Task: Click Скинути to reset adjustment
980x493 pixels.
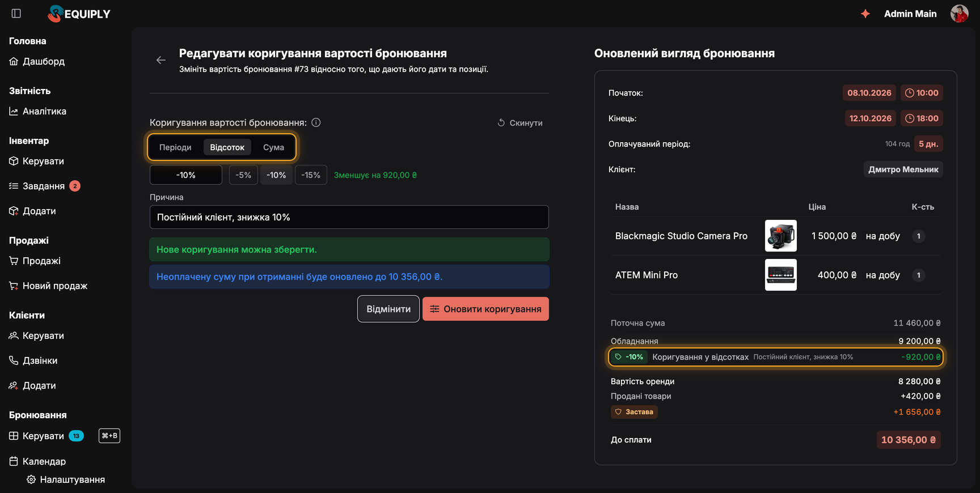Action: [x=520, y=123]
